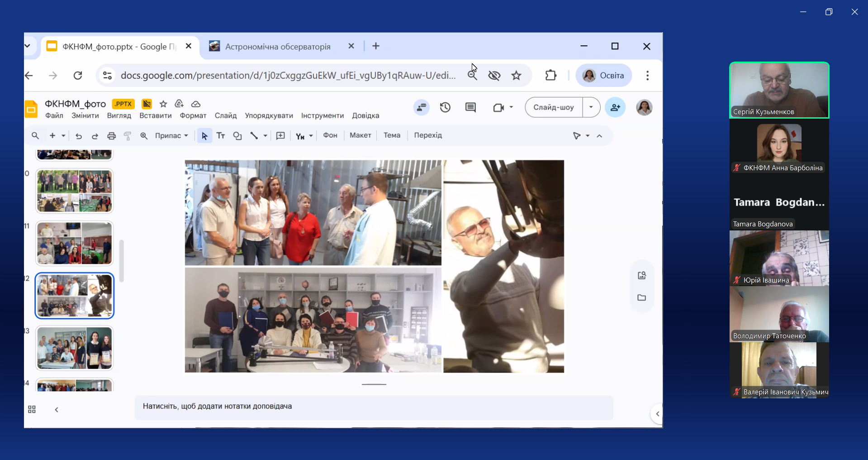Open version history clock icon

(445, 107)
